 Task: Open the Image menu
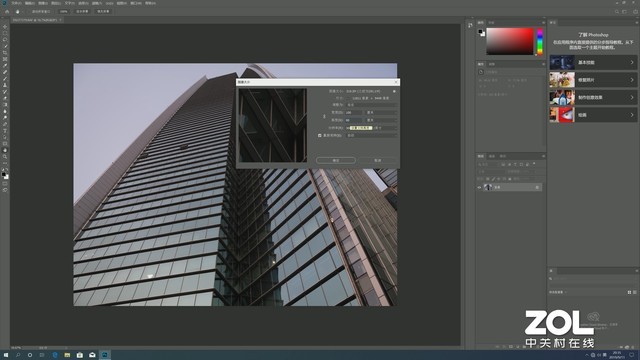(43, 3)
